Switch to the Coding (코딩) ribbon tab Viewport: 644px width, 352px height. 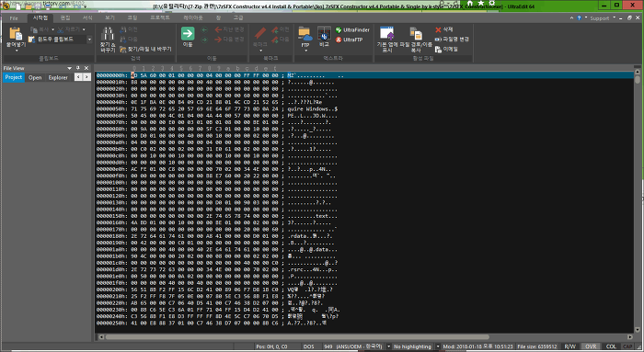[132, 18]
